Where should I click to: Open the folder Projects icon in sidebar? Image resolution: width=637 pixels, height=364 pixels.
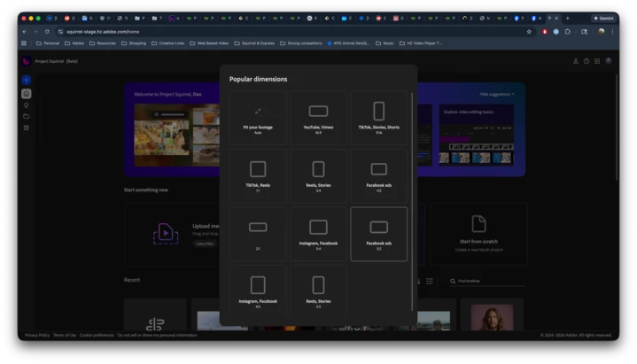tap(27, 117)
